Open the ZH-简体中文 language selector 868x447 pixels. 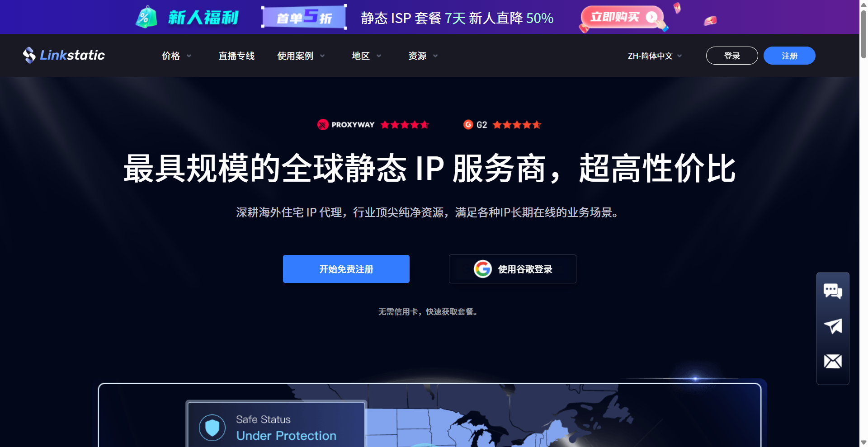click(655, 56)
